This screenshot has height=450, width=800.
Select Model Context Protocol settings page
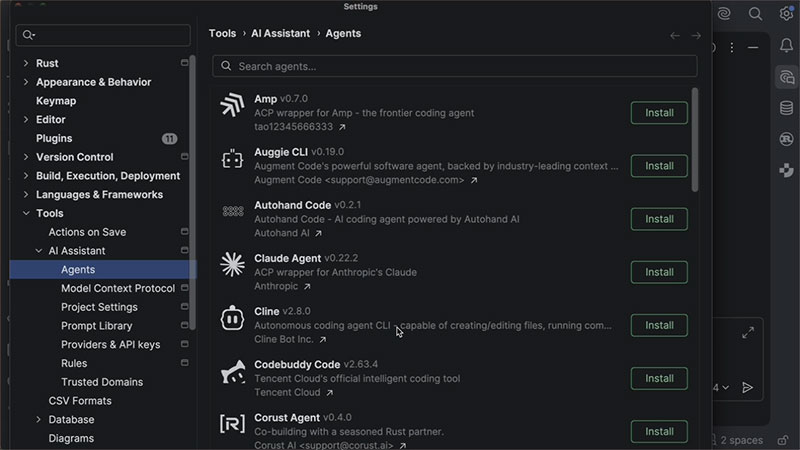[x=117, y=288]
